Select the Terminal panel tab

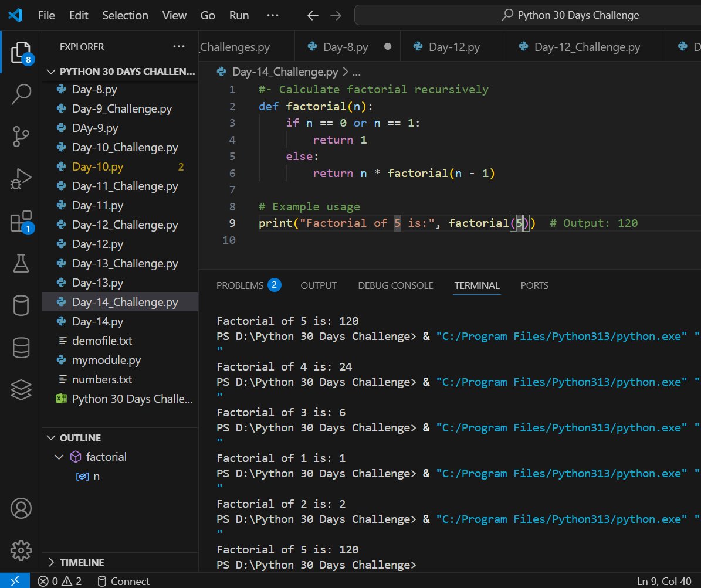pyautogui.click(x=477, y=285)
